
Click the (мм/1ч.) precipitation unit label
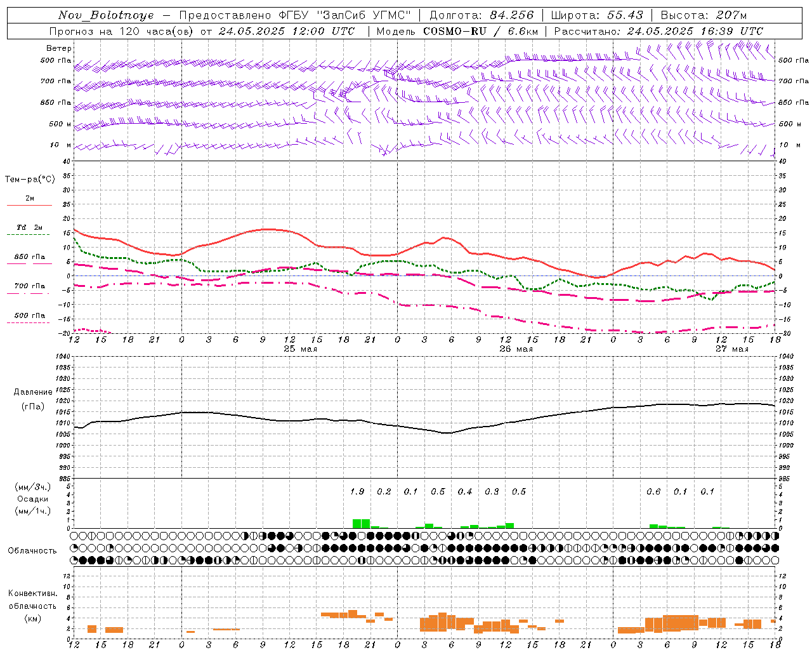point(33,511)
